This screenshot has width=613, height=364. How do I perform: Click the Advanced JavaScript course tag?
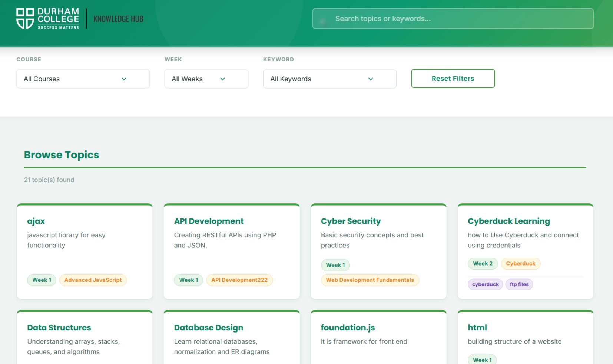(93, 280)
